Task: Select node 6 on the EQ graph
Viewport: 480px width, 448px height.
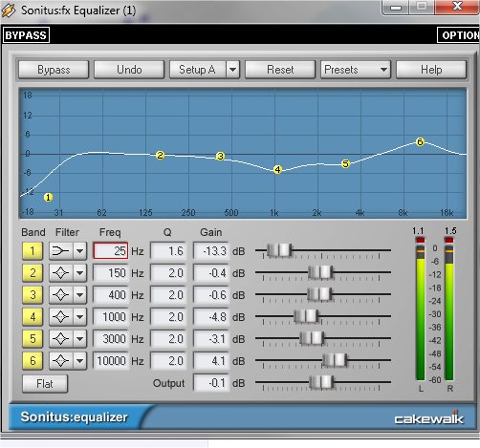Action: point(420,141)
